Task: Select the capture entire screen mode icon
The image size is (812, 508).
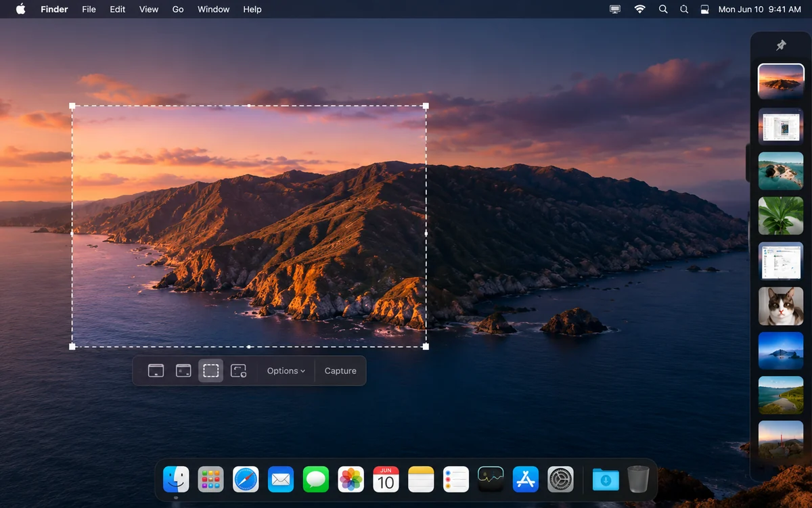Action: coord(156,371)
